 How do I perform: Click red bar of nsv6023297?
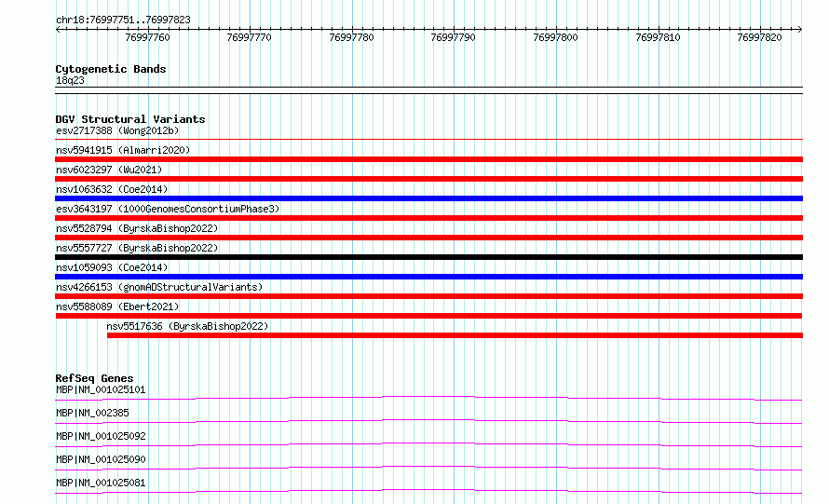(428, 179)
